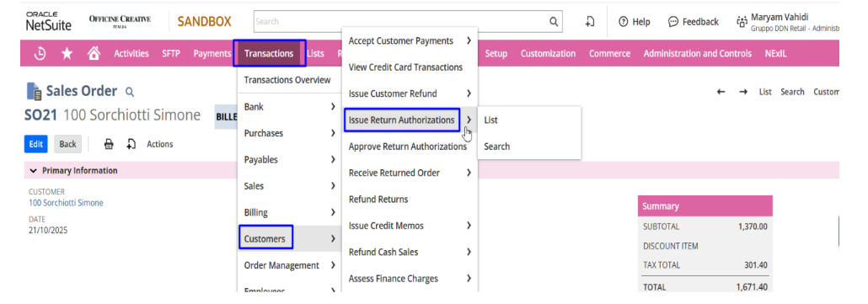
Task: Open the Payments menu
Action: (x=212, y=54)
